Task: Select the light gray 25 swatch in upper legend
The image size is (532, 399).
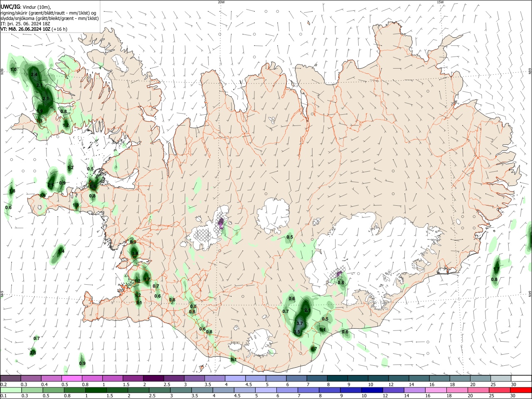Action: [501, 378]
